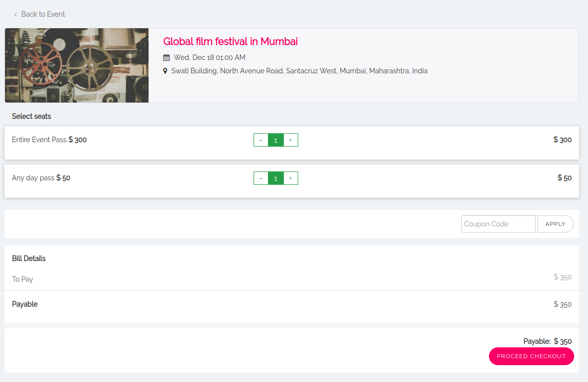Decrease Any day pass seat count

coord(261,178)
